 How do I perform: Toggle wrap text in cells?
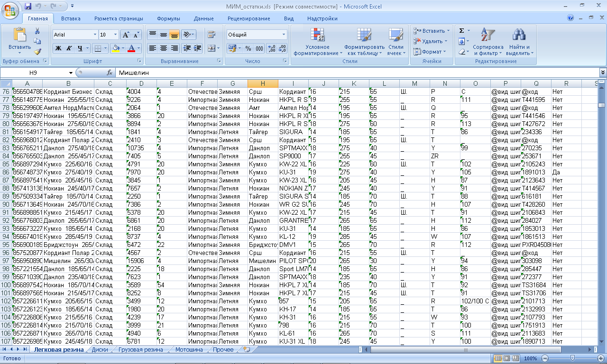coord(212,35)
